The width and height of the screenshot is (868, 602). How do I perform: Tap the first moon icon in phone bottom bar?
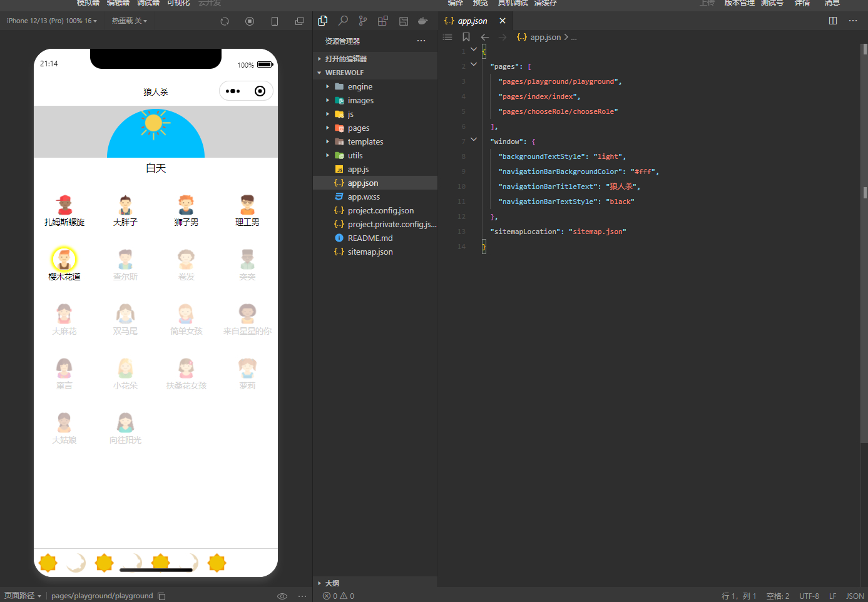76,563
